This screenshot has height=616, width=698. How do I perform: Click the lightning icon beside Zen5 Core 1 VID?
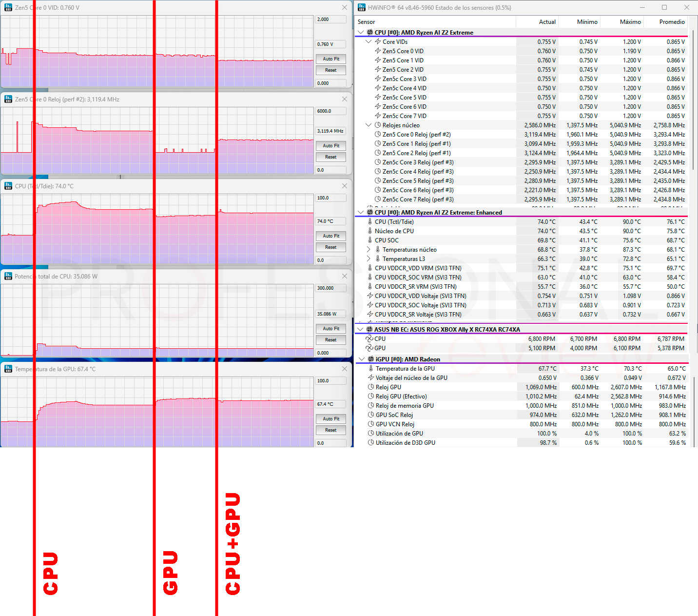pos(378,60)
